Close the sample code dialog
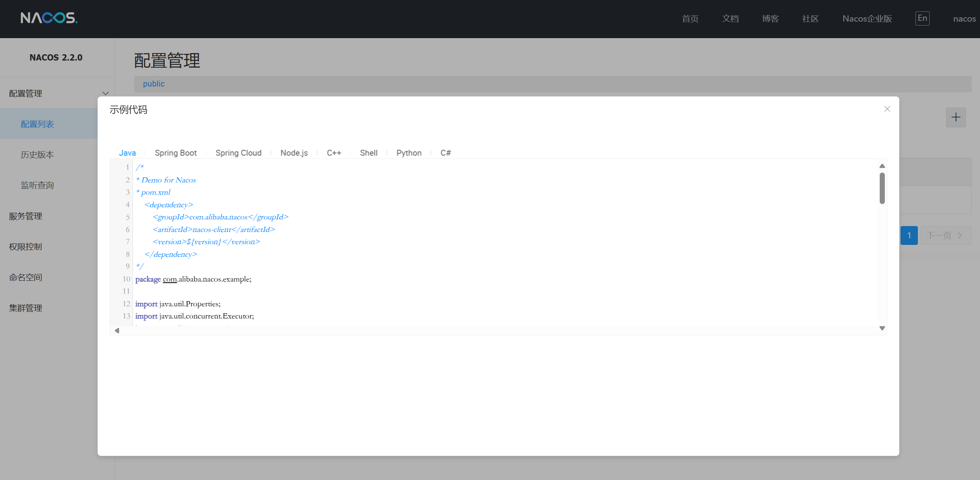 [887, 109]
